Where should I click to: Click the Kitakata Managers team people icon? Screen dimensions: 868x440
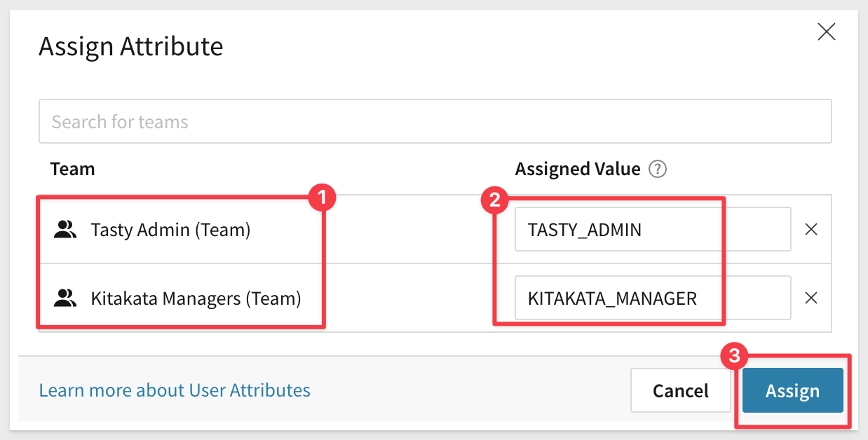point(65,298)
